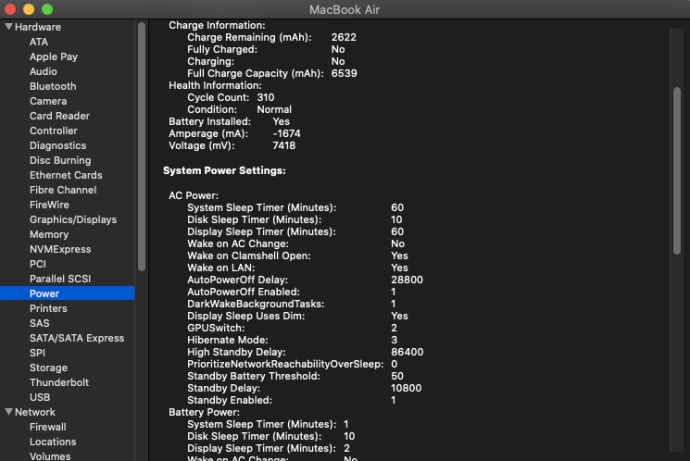Select PCI in the hardware list
The image size is (690, 461).
click(37, 264)
